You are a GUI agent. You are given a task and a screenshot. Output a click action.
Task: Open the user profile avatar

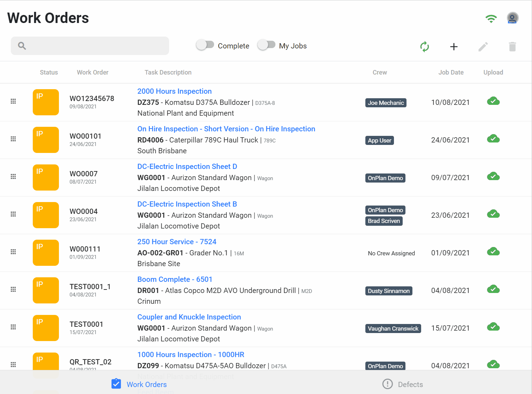click(512, 18)
